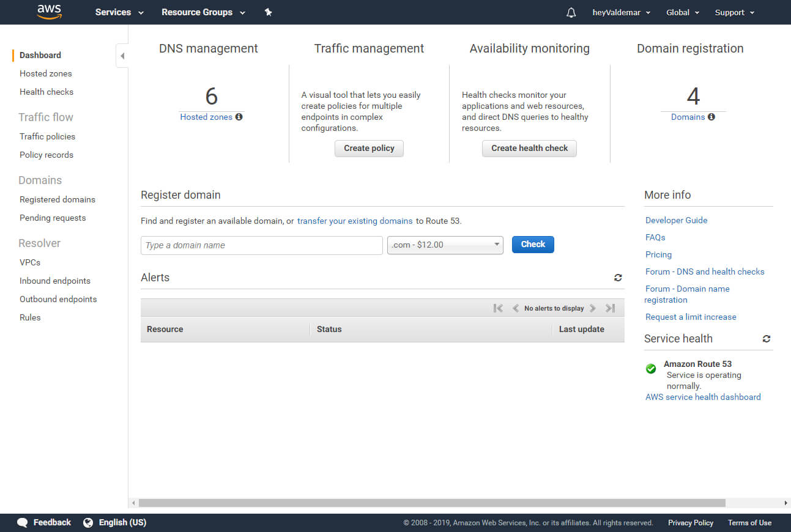This screenshot has width=791, height=532.
Task: Click the 4 domains count
Action: pyautogui.click(x=693, y=97)
